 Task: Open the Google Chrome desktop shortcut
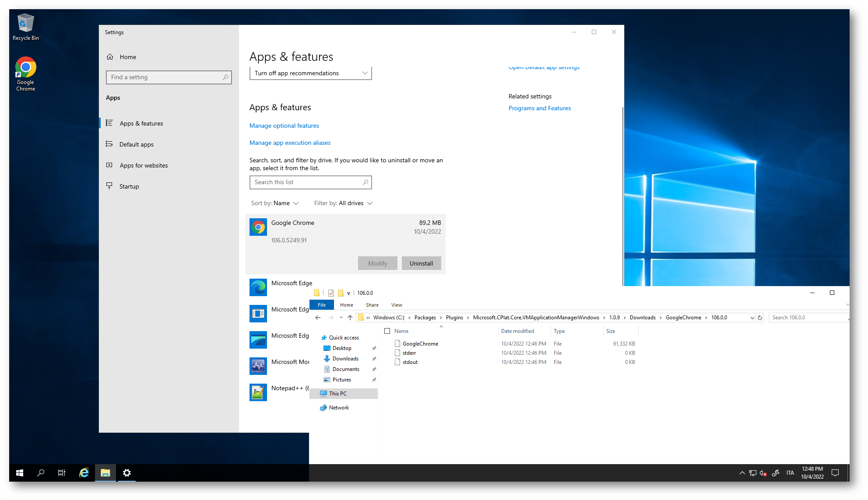[x=25, y=74]
